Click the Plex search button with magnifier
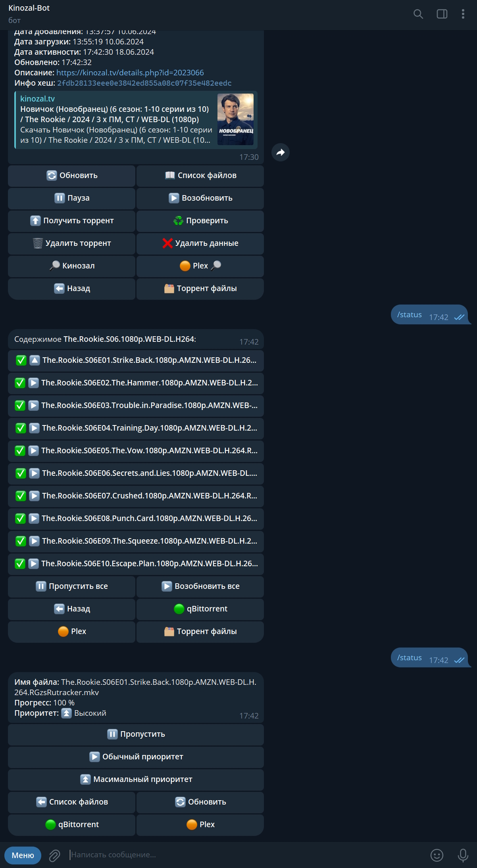This screenshot has width=477, height=868. [x=200, y=266]
